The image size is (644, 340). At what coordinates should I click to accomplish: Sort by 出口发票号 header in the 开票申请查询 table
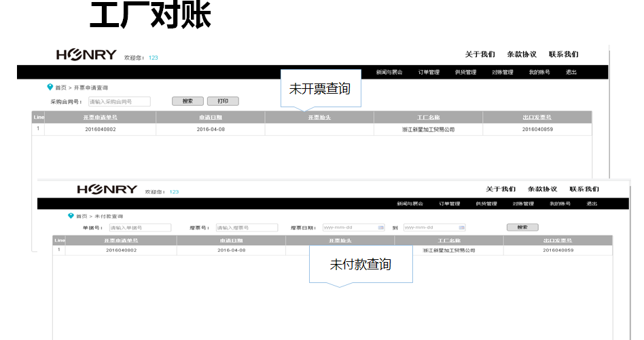(537, 117)
